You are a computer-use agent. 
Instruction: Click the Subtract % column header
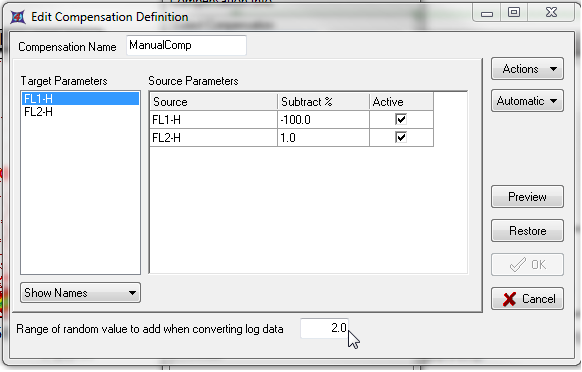pos(323,102)
